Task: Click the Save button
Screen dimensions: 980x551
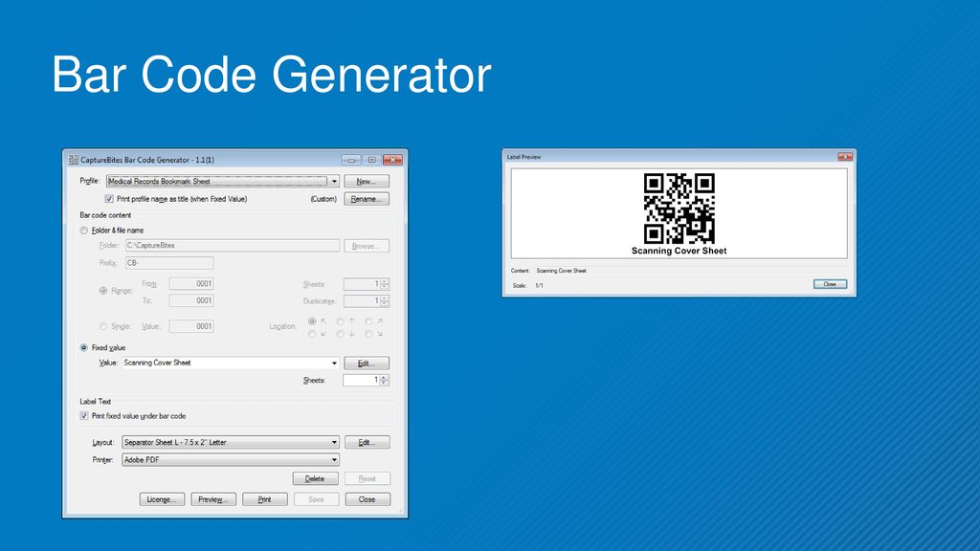Action: point(316,499)
